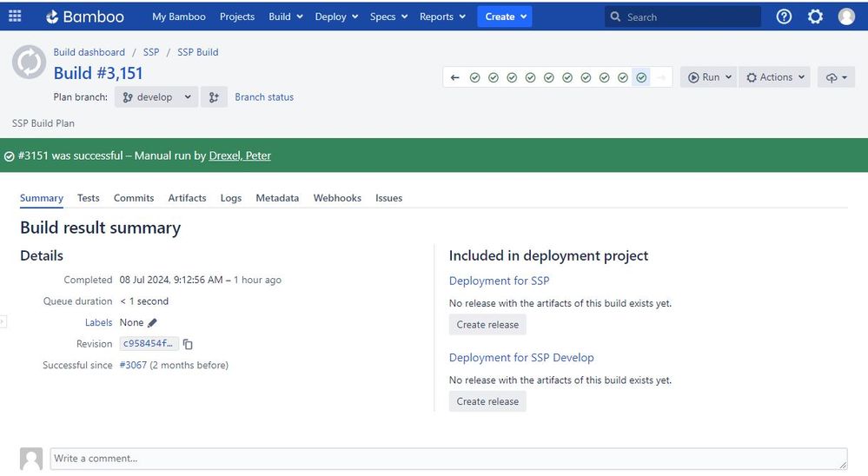Open the Labels link
Screen dimensions: 868x476
pos(98,322)
